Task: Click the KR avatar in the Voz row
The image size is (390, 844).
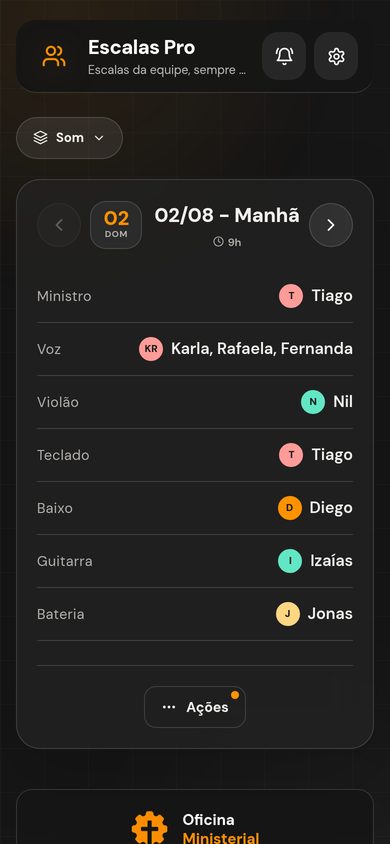Action: click(151, 349)
